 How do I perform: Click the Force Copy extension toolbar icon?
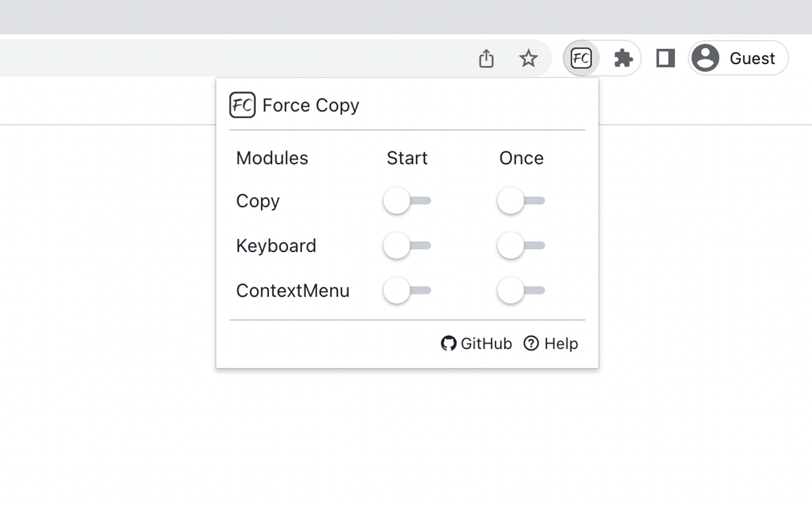[x=581, y=58]
